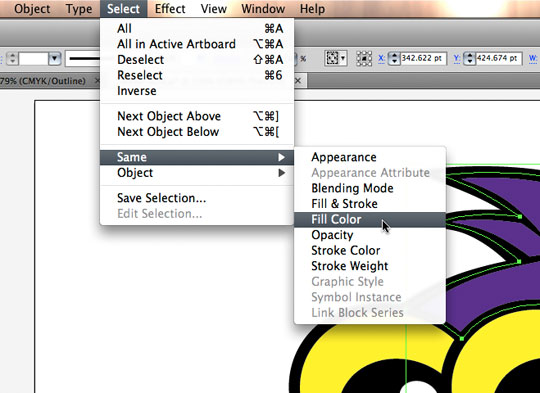Select Same Stroke Weight
The image size is (540, 393).
(370, 266)
